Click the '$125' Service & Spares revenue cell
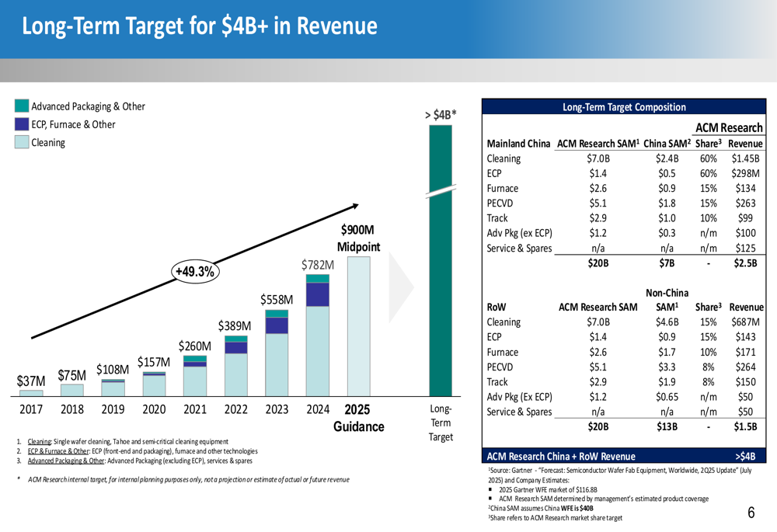The image size is (777, 532). 745,249
